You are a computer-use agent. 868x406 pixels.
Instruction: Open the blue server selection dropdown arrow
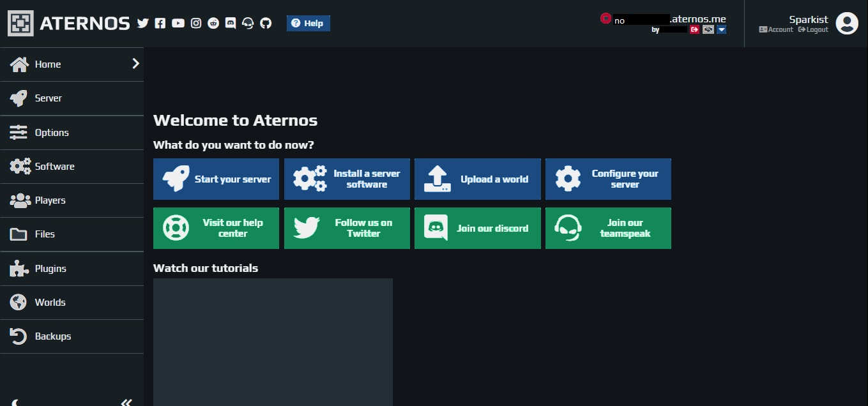click(721, 29)
